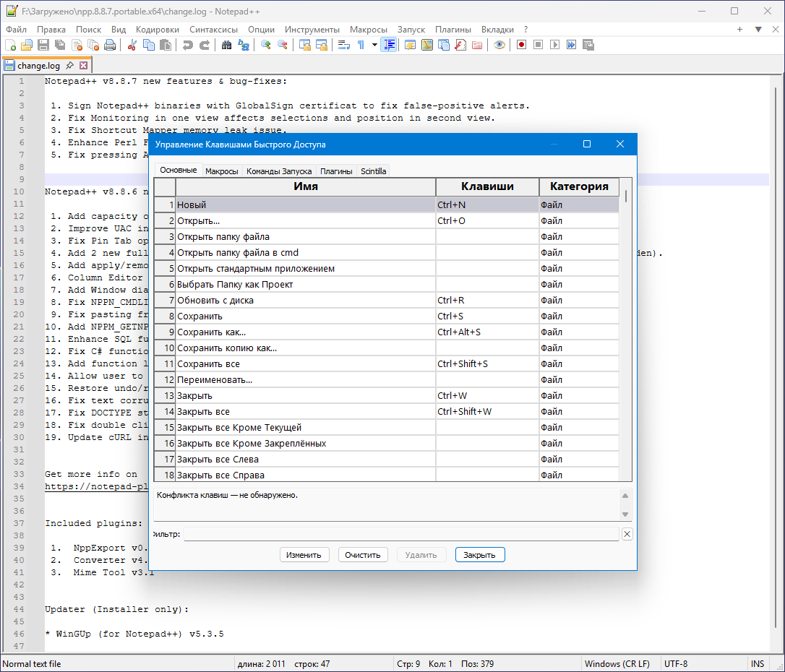Click the shortcut list vertical scrollbar
785x672 pixels.
pos(626,325)
